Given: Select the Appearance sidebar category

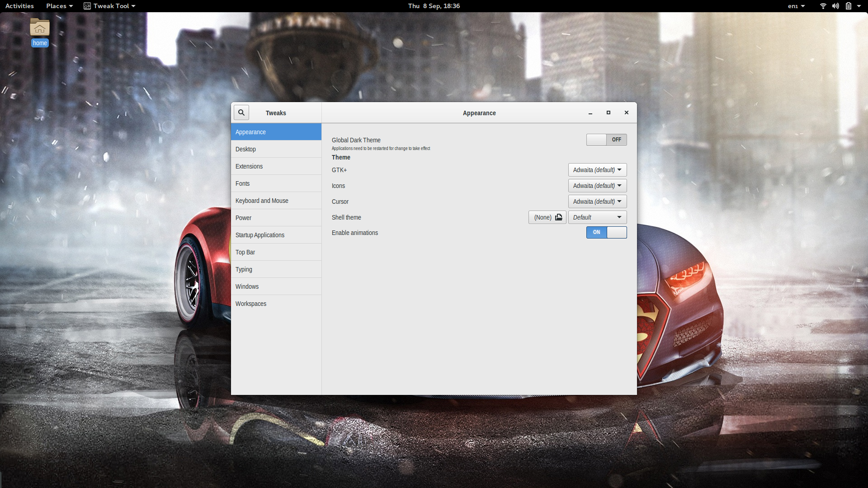Looking at the screenshot, I should click(x=276, y=132).
